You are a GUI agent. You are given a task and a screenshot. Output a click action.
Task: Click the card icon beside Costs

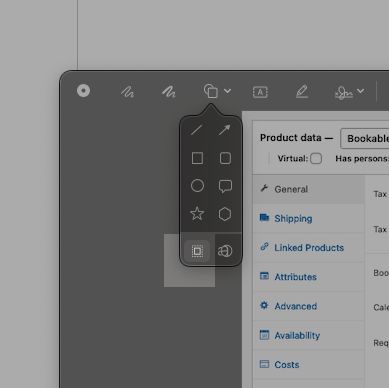pyautogui.click(x=264, y=364)
